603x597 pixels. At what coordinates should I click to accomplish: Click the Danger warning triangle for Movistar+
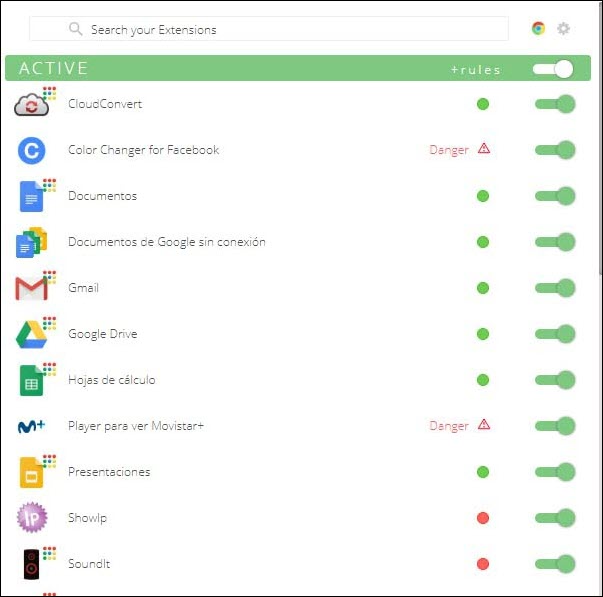click(x=484, y=425)
